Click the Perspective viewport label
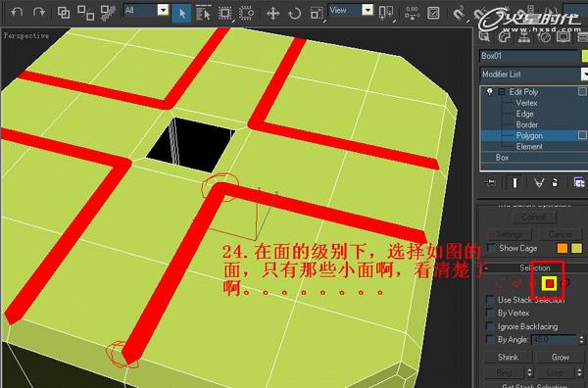 [25, 35]
